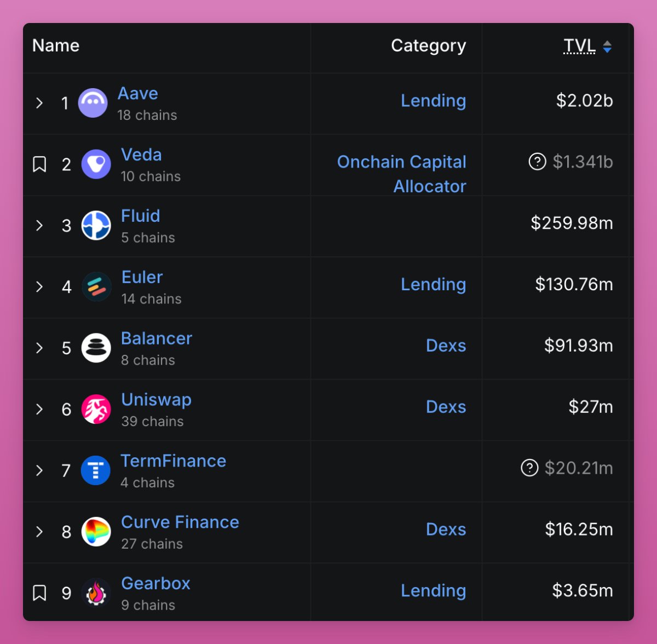Click the TermFinance logo icon
657x644 pixels.
tap(96, 470)
